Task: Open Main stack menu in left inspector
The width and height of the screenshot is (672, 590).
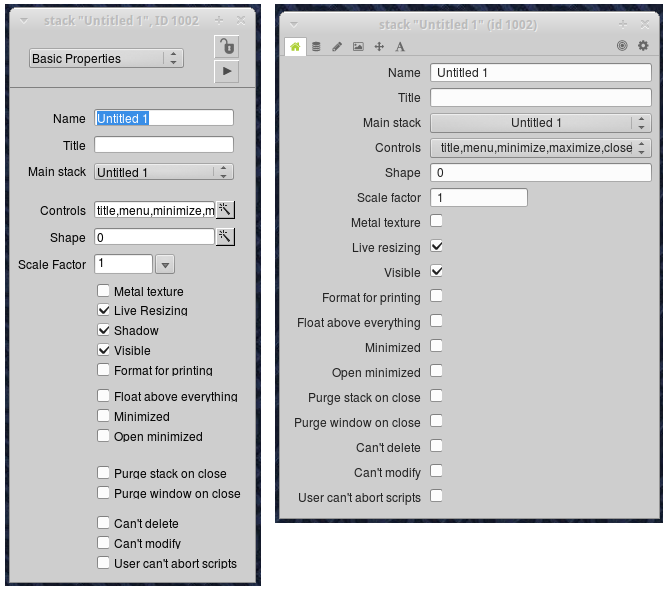Action: (164, 172)
